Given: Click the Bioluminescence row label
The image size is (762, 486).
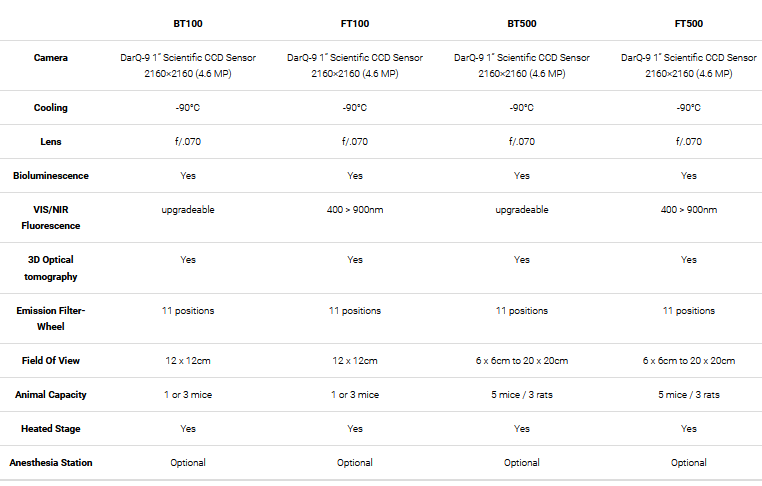Looking at the screenshot, I should tap(51, 176).
